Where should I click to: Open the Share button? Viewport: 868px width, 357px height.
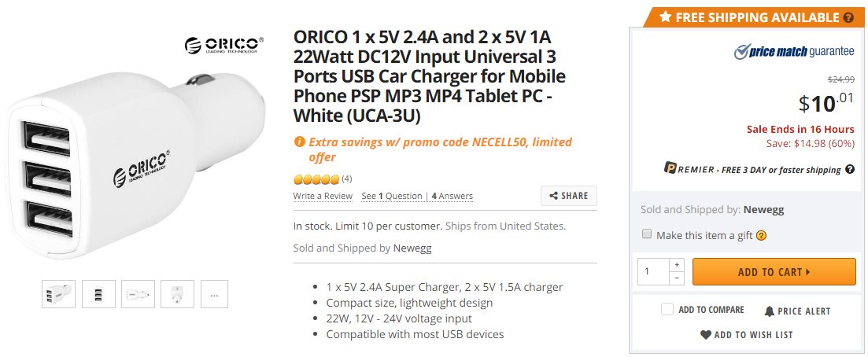[x=568, y=196]
